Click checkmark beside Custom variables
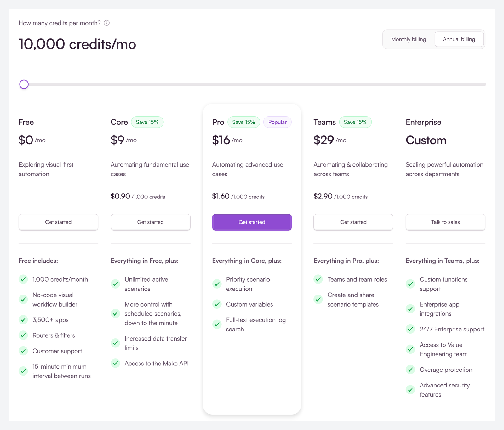Viewport: 504px width, 430px height. [217, 304]
